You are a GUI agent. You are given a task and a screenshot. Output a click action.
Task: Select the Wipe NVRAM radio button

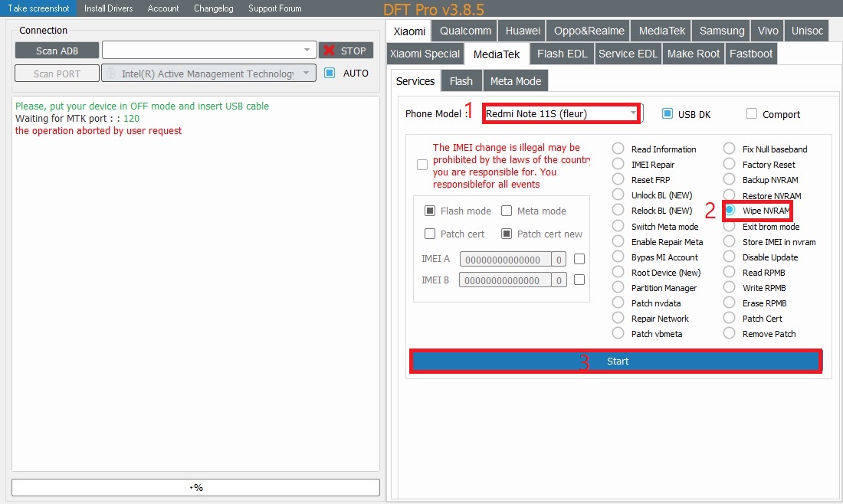(x=730, y=210)
